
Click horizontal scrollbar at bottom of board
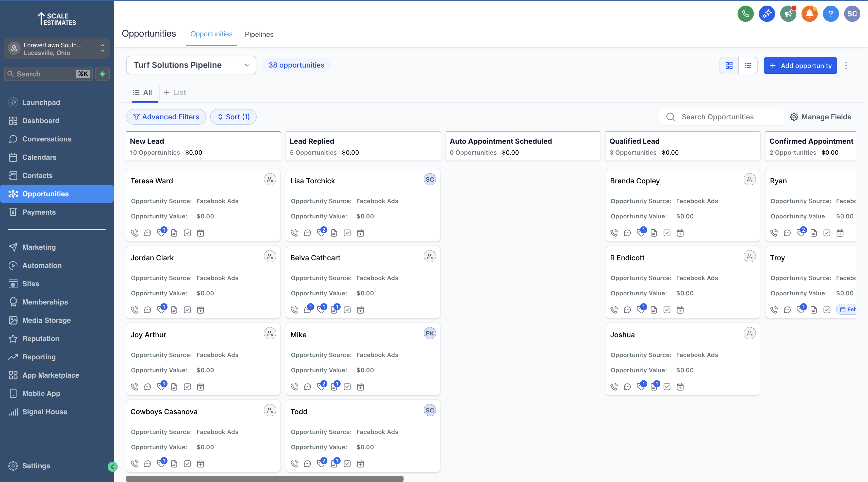(x=264, y=479)
